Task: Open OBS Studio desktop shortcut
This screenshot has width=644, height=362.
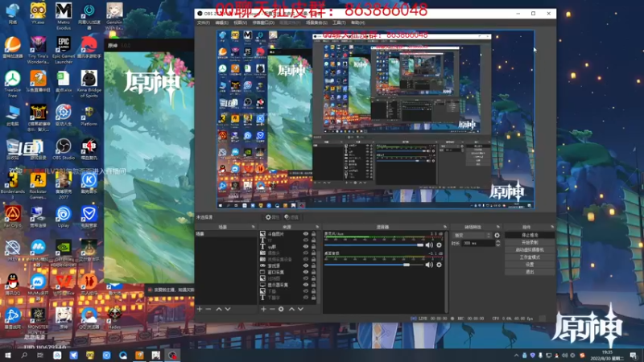Action: (64, 149)
